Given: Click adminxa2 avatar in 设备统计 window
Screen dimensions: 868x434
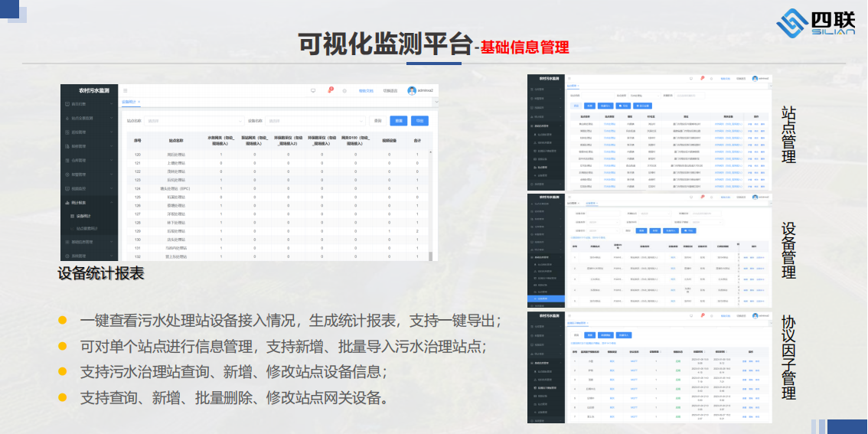Looking at the screenshot, I should (411, 90).
